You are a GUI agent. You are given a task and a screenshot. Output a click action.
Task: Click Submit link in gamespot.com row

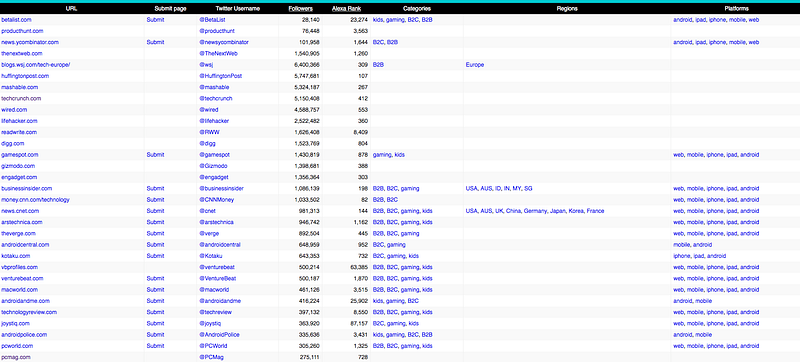(x=155, y=154)
